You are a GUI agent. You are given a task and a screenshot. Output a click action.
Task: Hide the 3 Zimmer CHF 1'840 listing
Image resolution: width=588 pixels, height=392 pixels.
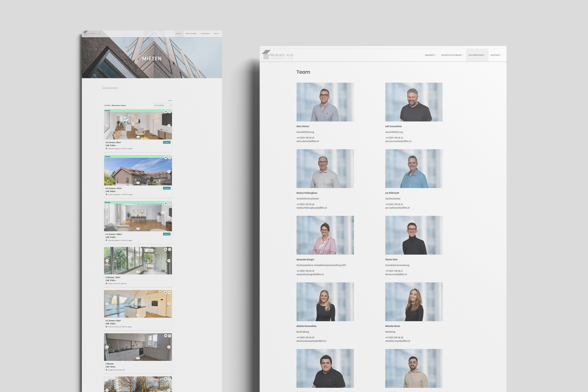click(x=165, y=336)
